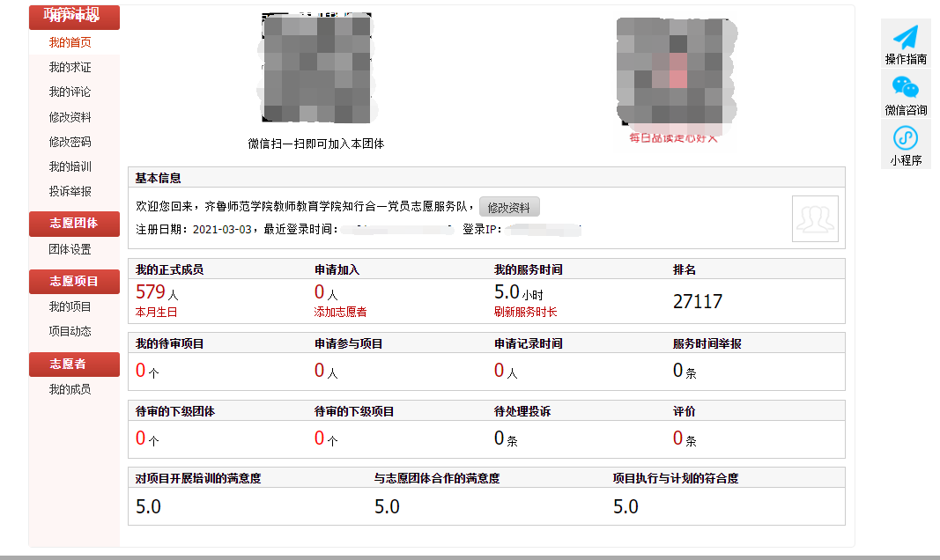
Task: Click the daily reading QR code image
Action: (x=673, y=74)
